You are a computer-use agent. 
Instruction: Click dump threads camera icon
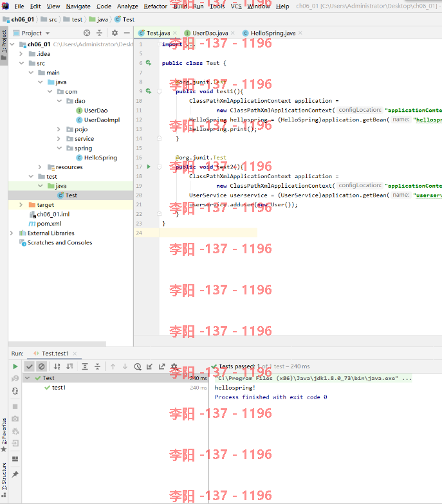point(15,419)
